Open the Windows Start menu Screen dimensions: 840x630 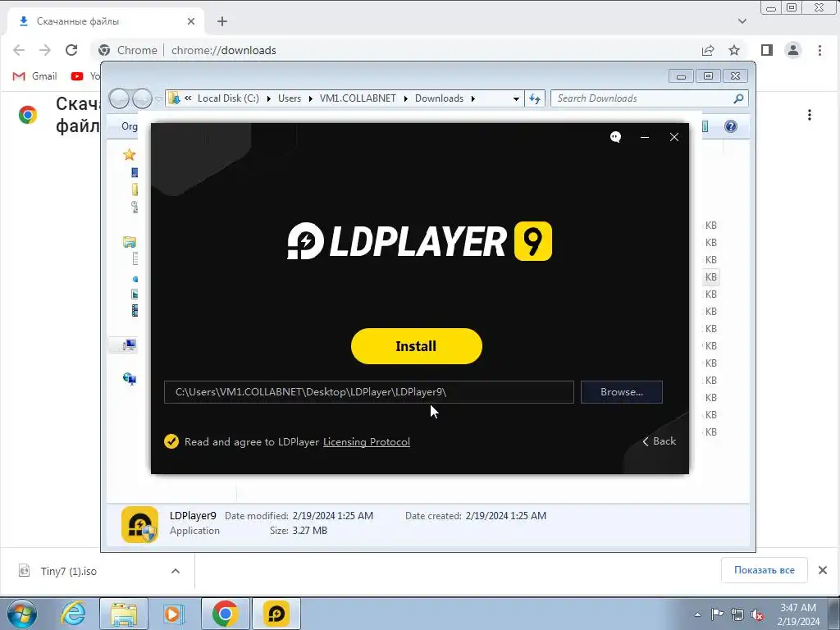click(x=22, y=614)
